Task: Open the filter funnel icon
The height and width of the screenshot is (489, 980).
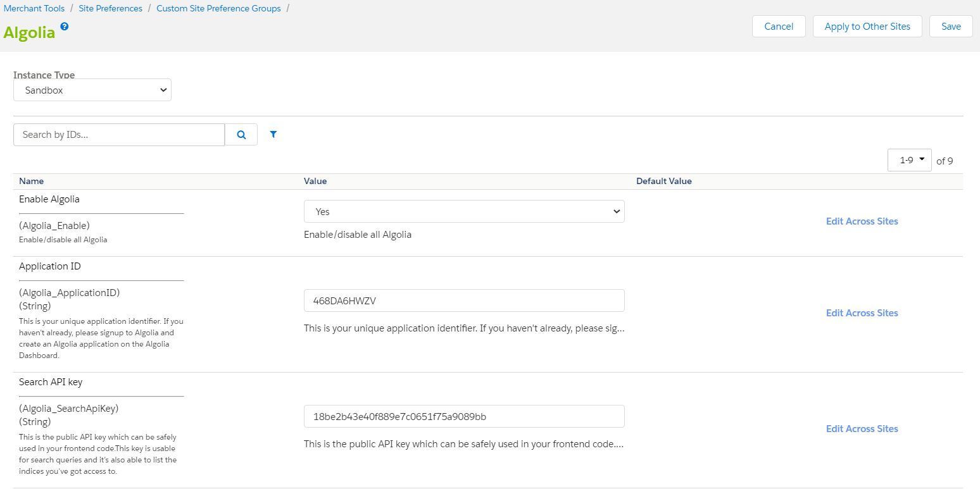Action: click(x=273, y=134)
